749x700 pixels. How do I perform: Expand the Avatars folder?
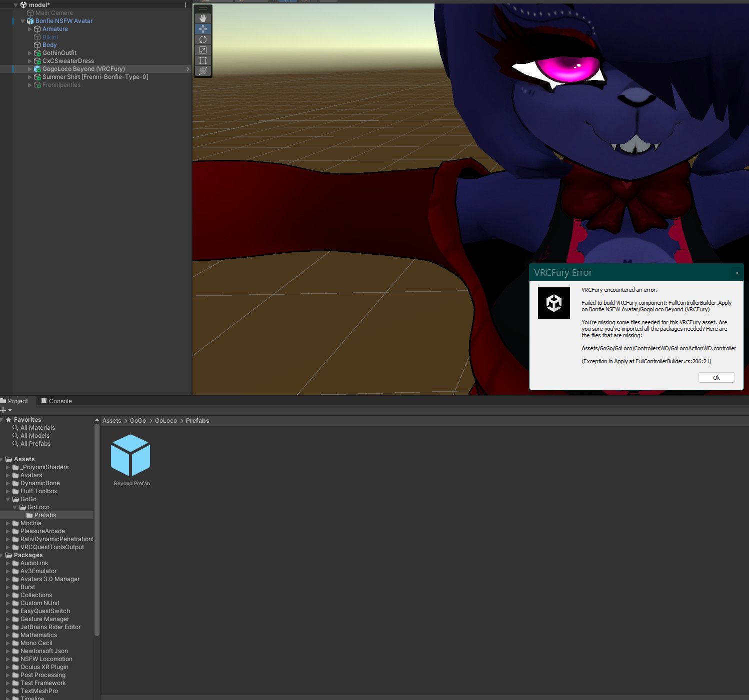(8, 475)
